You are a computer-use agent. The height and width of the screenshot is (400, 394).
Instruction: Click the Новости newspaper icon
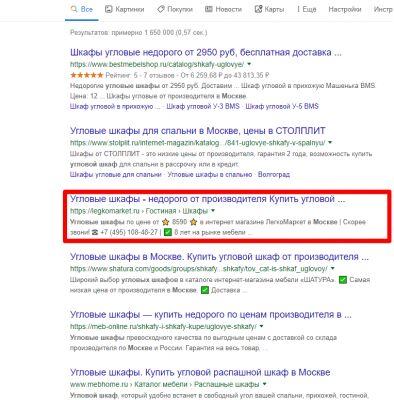pyautogui.click(x=209, y=9)
